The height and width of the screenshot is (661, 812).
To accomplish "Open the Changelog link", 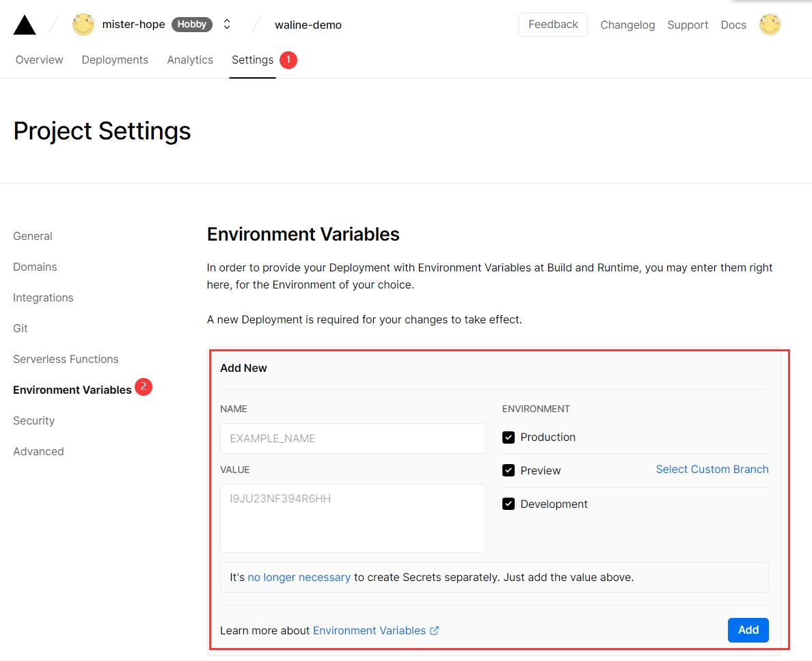I will pyautogui.click(x=627, y=25).
